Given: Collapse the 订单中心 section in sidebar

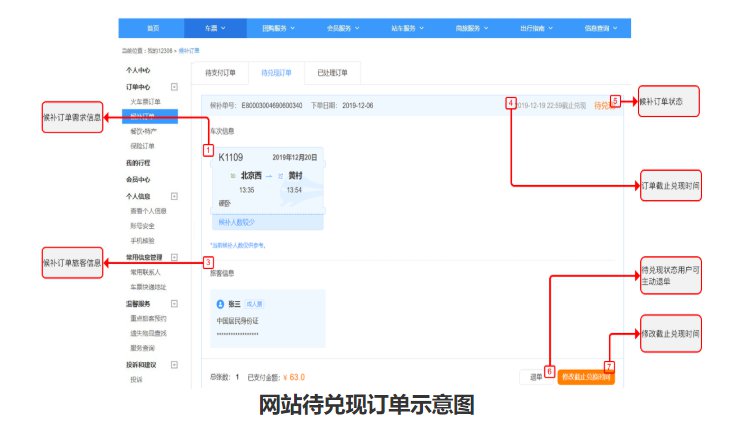Looking at the screenshot, I should pyautogui.click(x=175, y=87).
